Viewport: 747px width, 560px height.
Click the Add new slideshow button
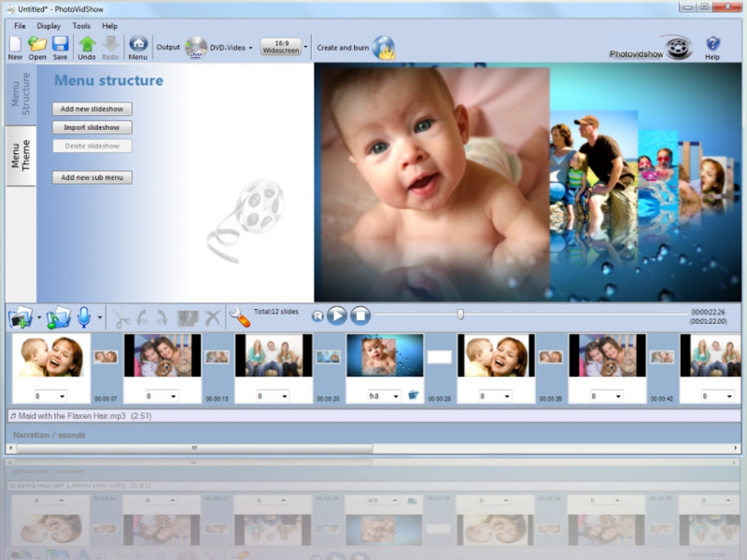pyautogui.click(x=92, y=109)
